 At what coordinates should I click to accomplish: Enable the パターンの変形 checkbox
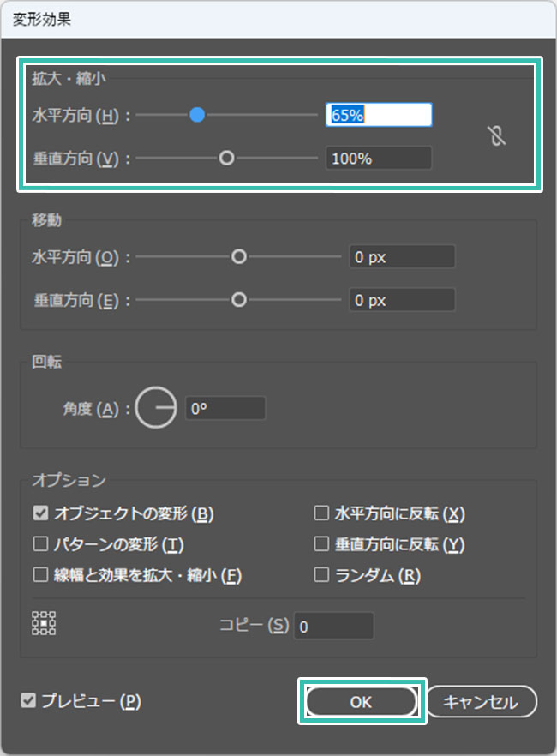point(40,544)
